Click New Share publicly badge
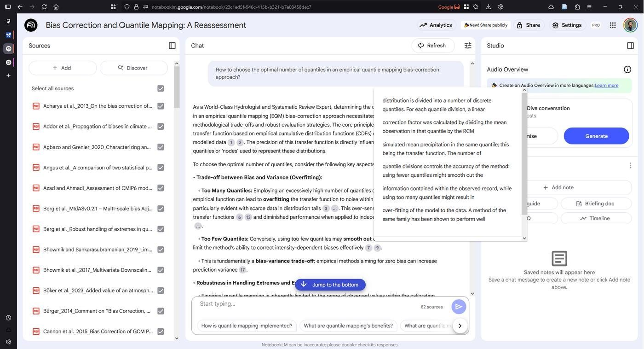The image size is (644, 349). tap(486, 25)
